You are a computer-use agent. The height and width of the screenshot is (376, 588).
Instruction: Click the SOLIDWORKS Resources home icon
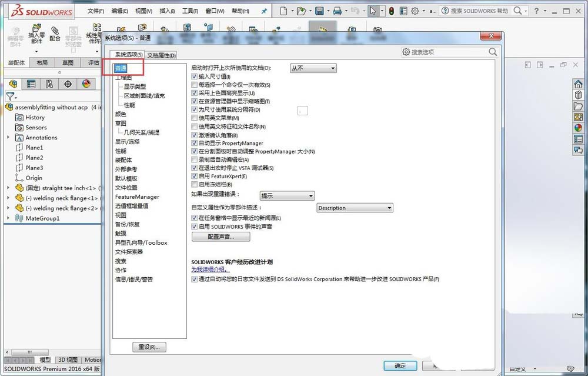(578, 84)
